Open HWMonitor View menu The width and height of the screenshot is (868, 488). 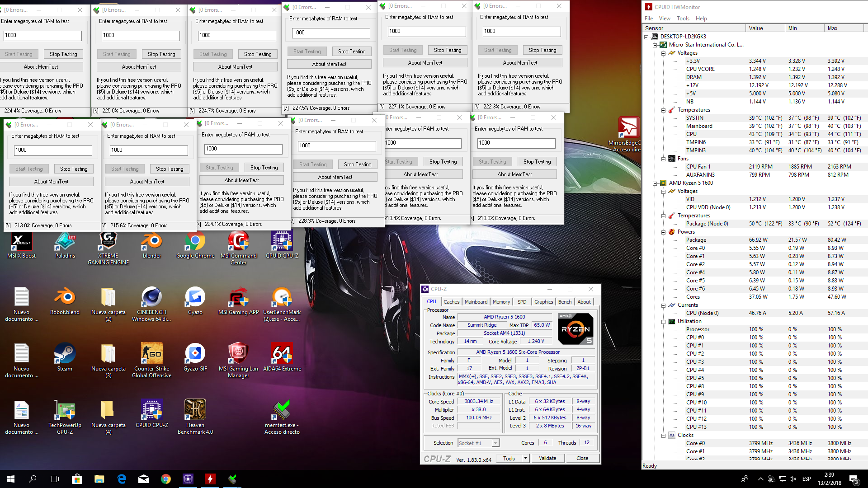click(665, 19)
